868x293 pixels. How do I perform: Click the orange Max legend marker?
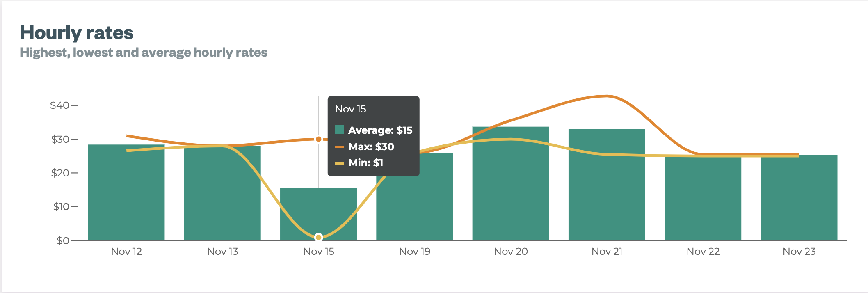pyautogui.click(x=339, y=146)
